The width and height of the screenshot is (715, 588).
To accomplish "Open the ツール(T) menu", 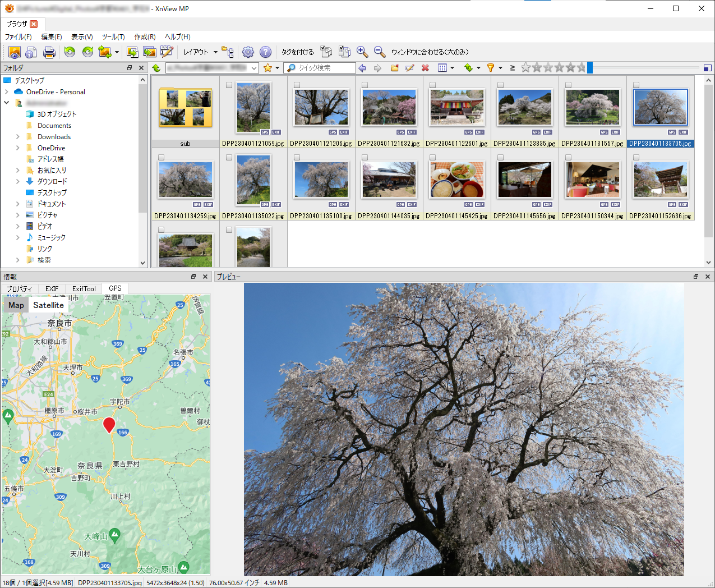I will pos(113,37).
